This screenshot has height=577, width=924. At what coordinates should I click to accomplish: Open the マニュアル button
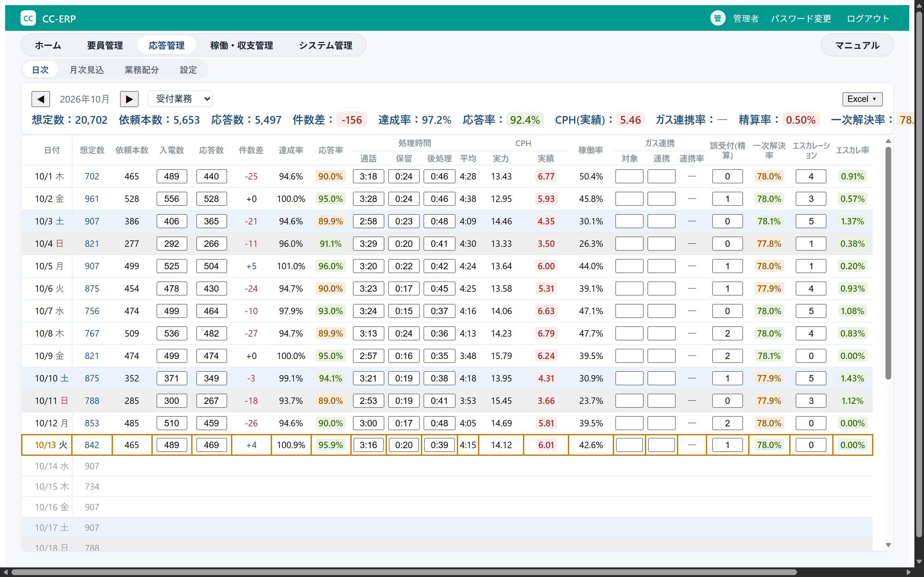[x=857, y=46]
